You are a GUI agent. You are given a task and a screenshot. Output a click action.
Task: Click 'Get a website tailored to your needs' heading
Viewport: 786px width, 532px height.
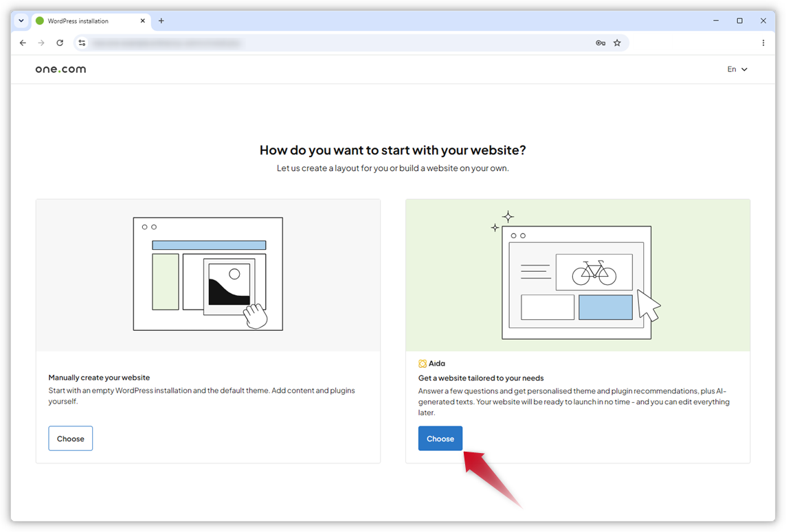481,378
